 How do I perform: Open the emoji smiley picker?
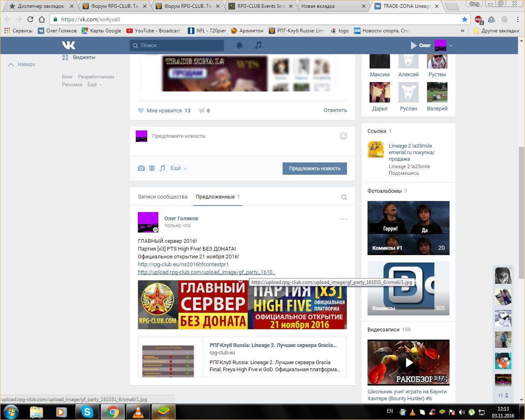[x=344, y=136]
